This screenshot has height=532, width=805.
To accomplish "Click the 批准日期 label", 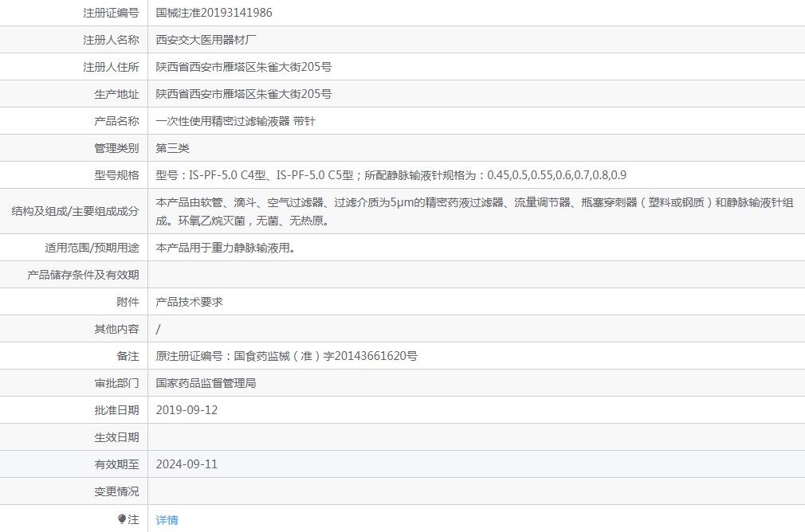I will 116,410.
